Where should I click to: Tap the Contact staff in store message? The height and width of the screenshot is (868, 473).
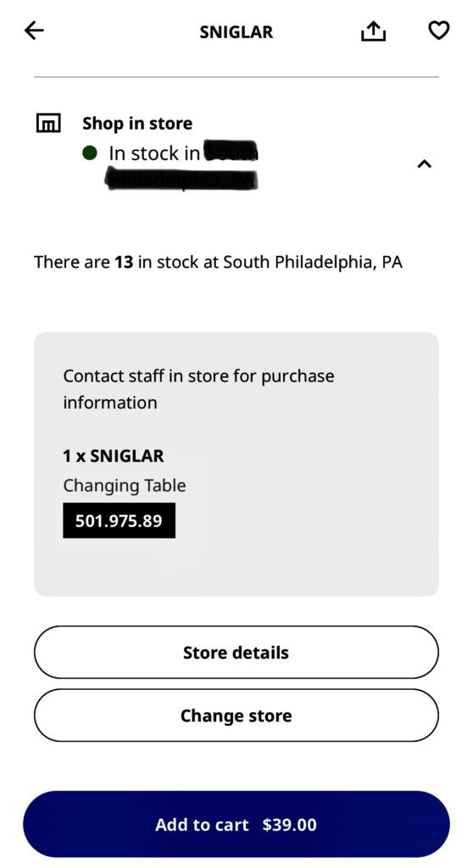[198, 389]
